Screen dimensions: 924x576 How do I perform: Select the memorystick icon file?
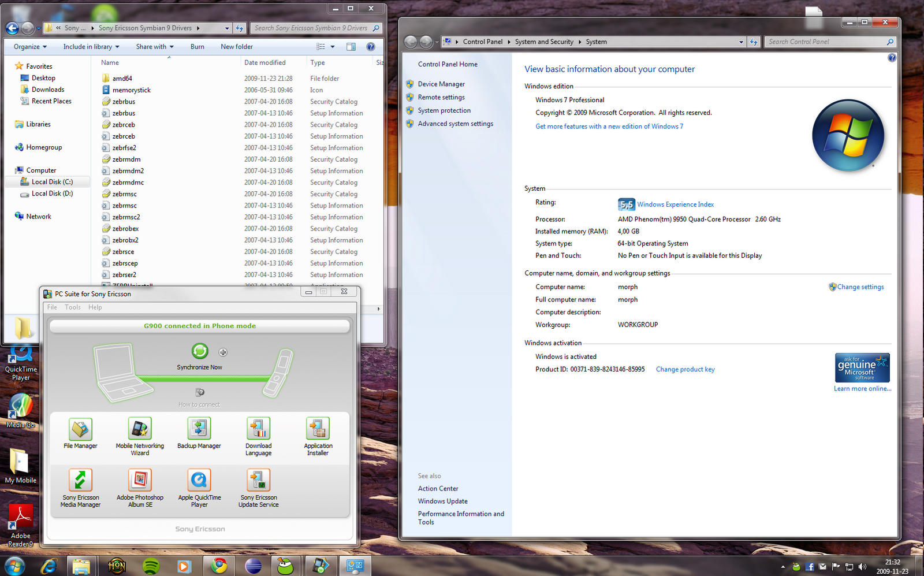point(238,90)
